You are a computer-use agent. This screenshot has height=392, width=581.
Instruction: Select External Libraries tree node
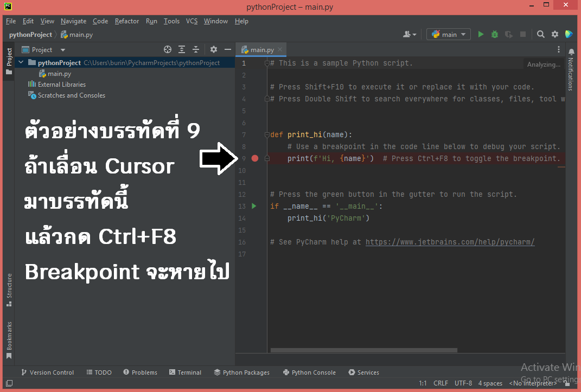pyautogui.click(x=57, y=85)
